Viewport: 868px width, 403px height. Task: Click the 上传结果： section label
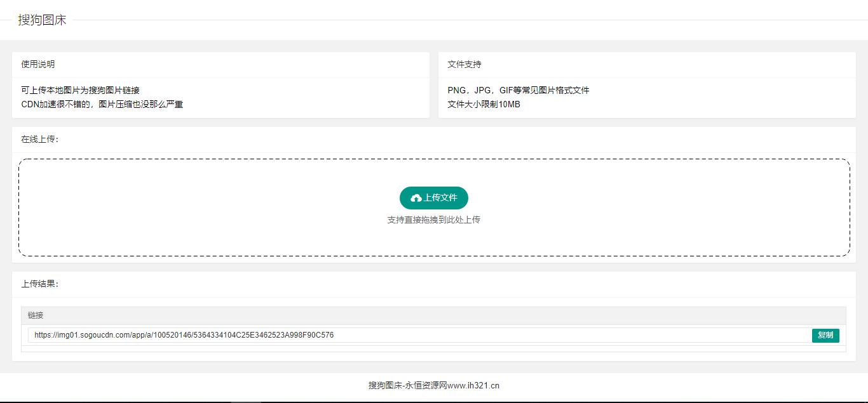tap(40, 284)
